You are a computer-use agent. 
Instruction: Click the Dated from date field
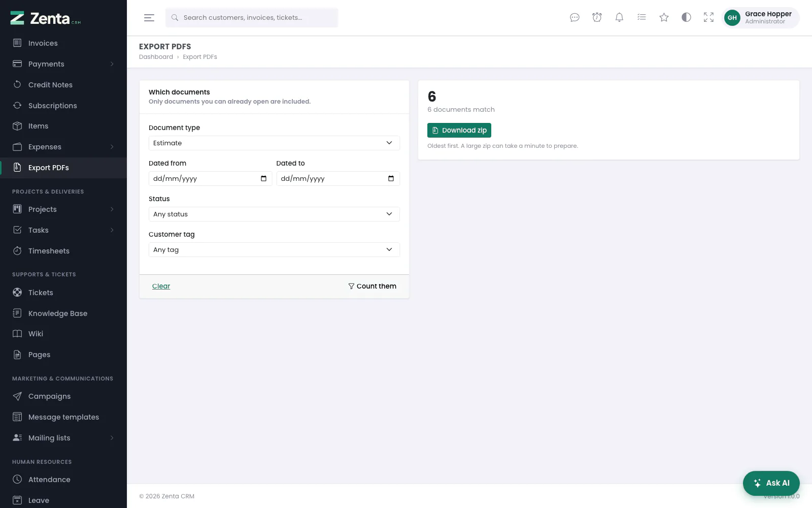coord(210,178)
